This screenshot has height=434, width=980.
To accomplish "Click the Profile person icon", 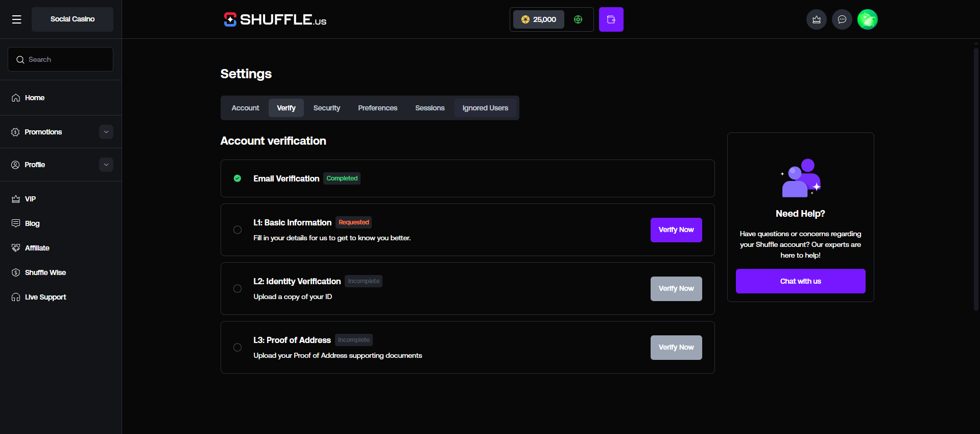I will click(15, 165).
